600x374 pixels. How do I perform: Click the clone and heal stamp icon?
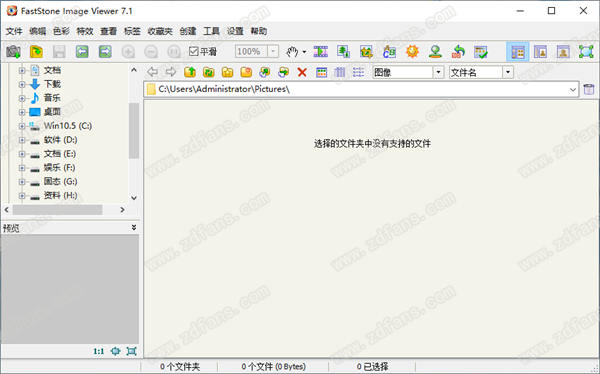click(x=435, y=51)
